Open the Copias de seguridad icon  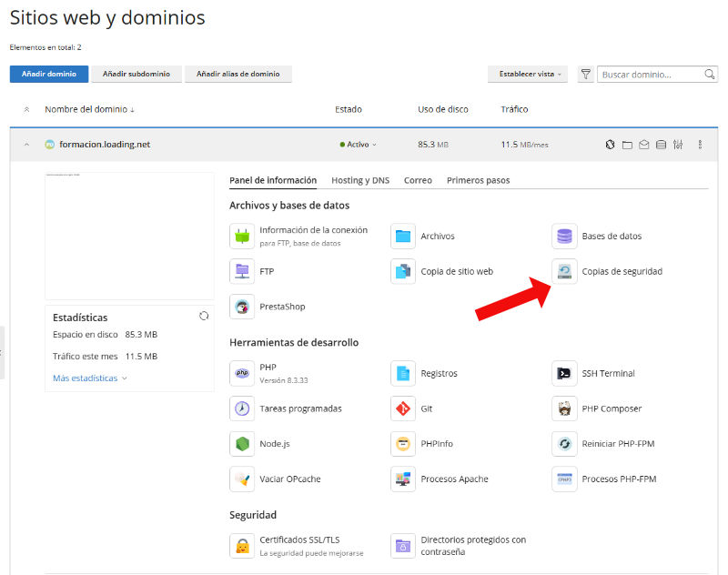click(x=564, y=271)
